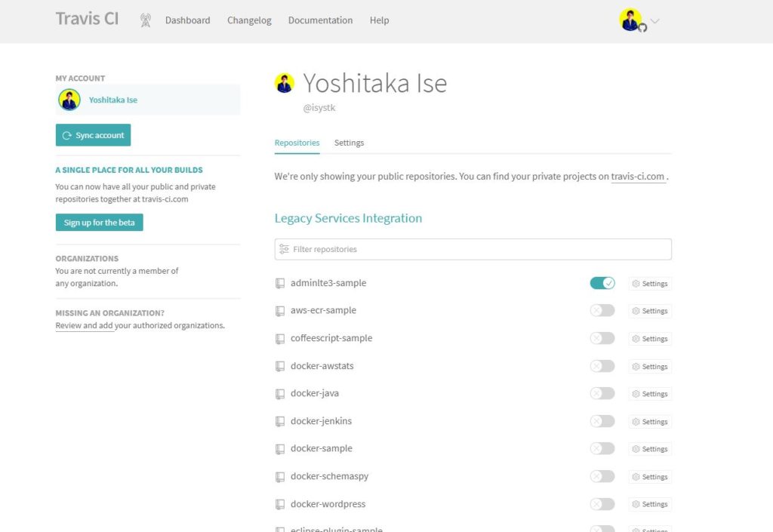Image resolution: width=773 pixels, height=532 pixels.
Task: Click the docker-java repository book icon
Action: pos(280,394)
